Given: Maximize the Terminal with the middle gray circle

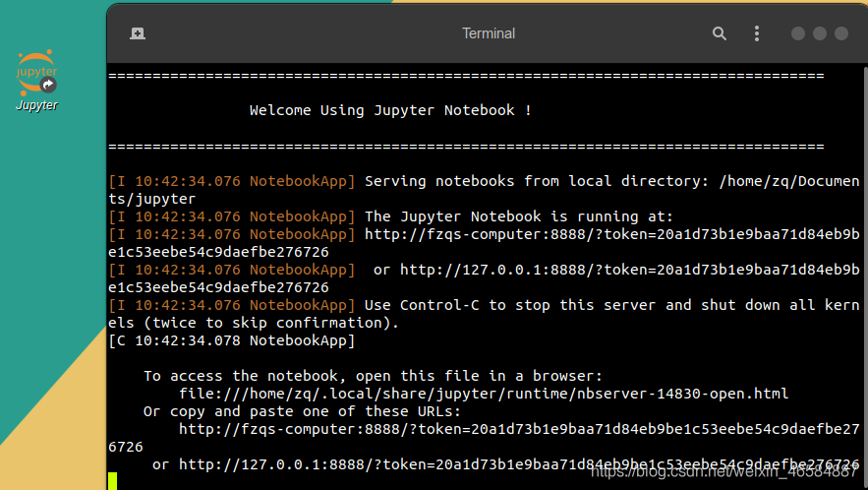Looking at the screenshot, I should pos(819,33).
